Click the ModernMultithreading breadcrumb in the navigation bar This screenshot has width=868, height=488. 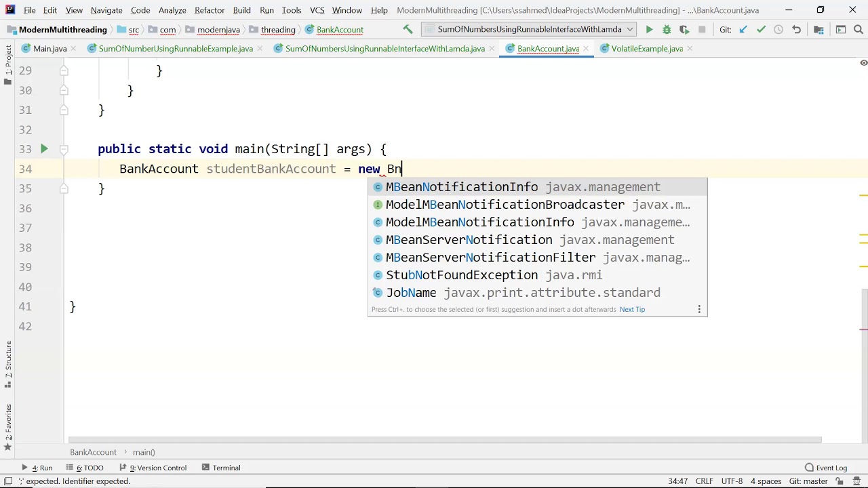point(57,30)
